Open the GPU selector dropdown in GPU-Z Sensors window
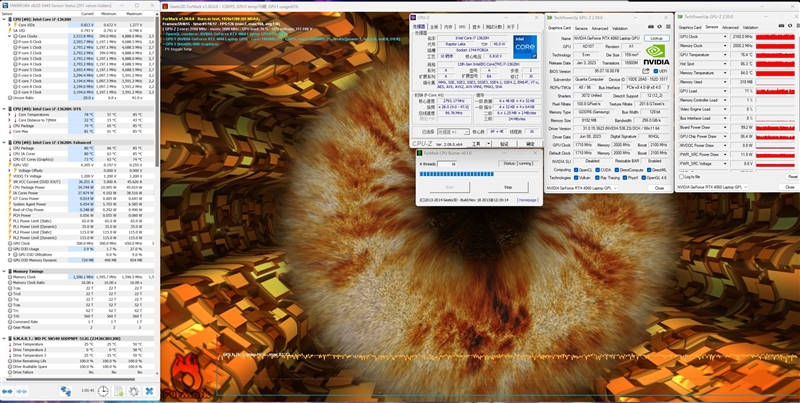The image size is (800, 403). click(712, 187)
